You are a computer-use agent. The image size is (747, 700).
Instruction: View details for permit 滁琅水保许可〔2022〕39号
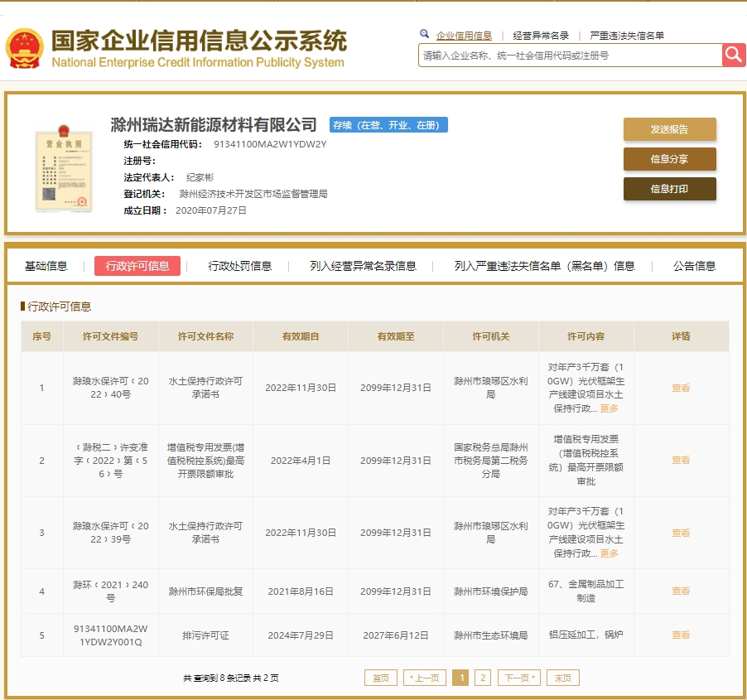tap(681, 533)
